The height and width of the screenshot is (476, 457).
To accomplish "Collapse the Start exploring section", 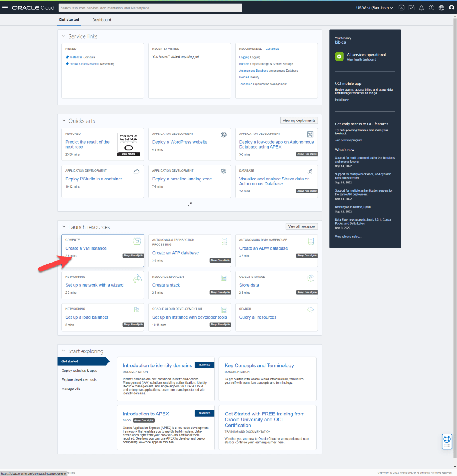I will click(64, 351).
